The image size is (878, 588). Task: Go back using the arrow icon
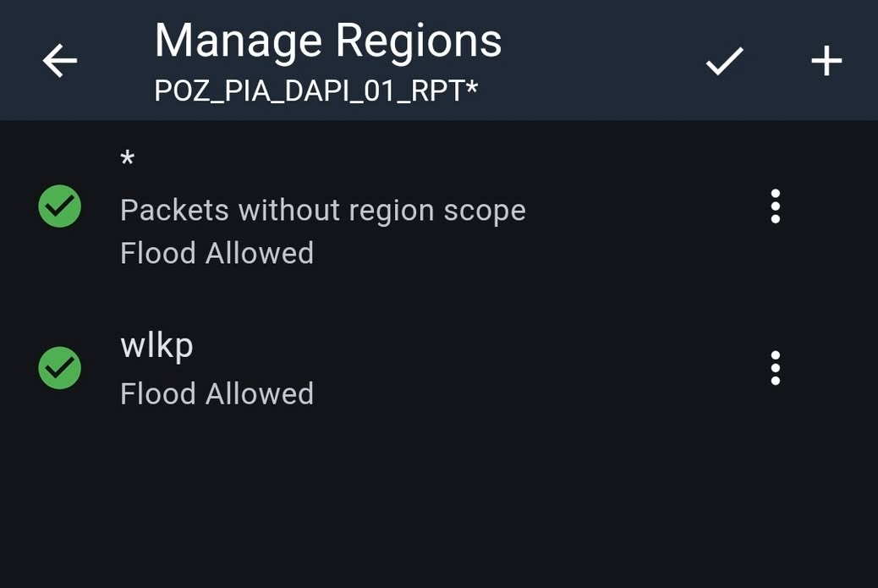60,60
